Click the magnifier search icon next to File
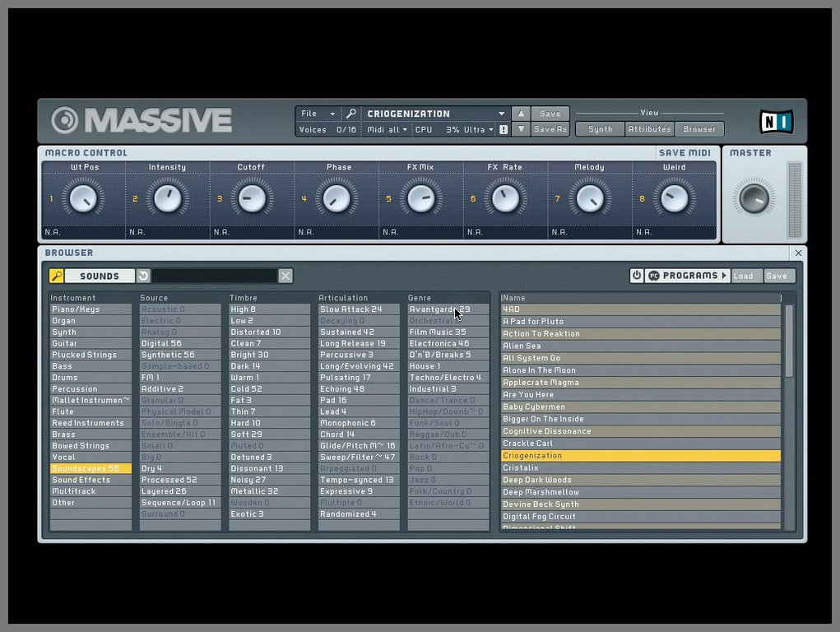This screenshot has height=632, width=840. point(351,114)
